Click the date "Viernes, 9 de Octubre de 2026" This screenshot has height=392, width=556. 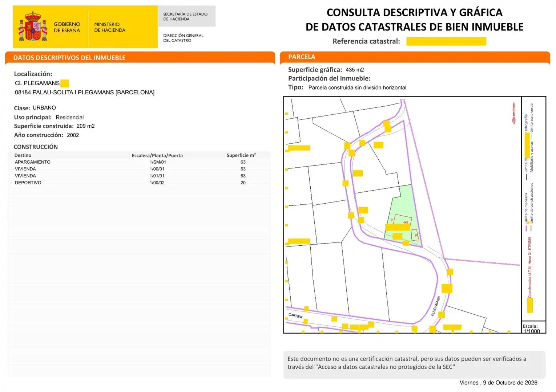click(498, 383)
